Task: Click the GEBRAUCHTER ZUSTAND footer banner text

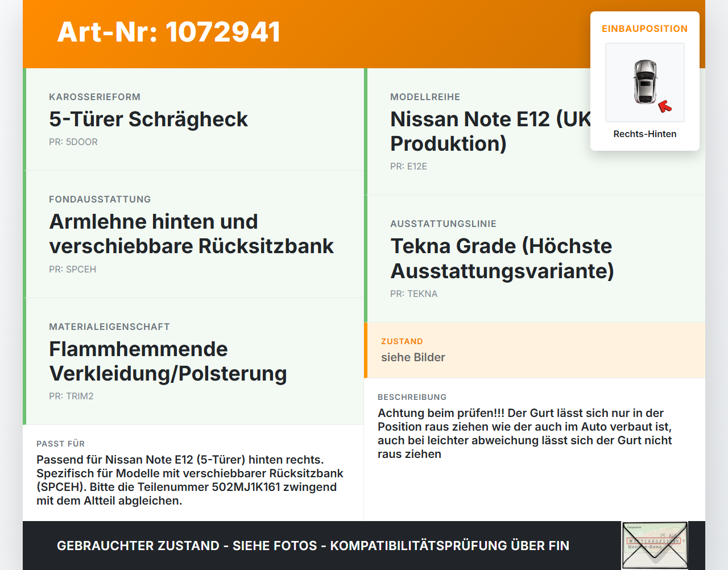Action: coord(313,546)
